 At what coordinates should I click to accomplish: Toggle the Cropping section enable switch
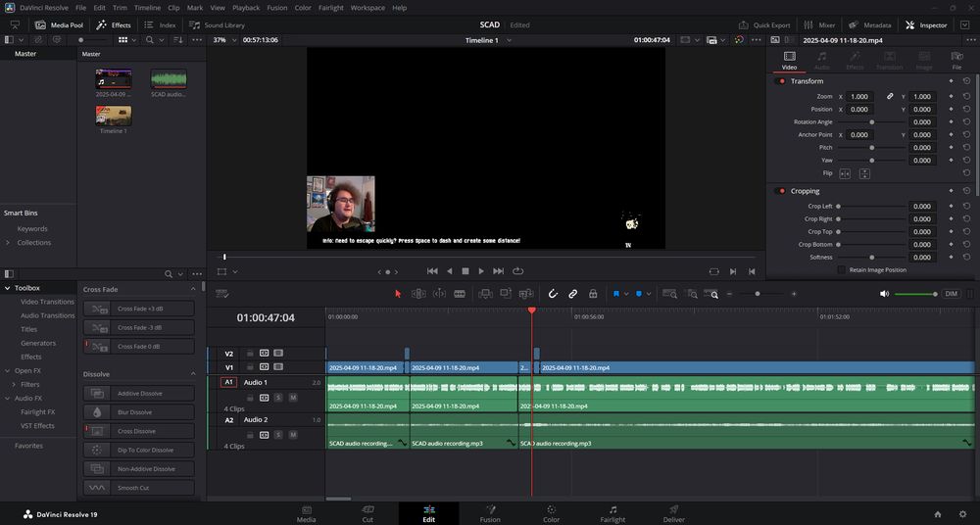pyautogui.click(x=779, y=191)
